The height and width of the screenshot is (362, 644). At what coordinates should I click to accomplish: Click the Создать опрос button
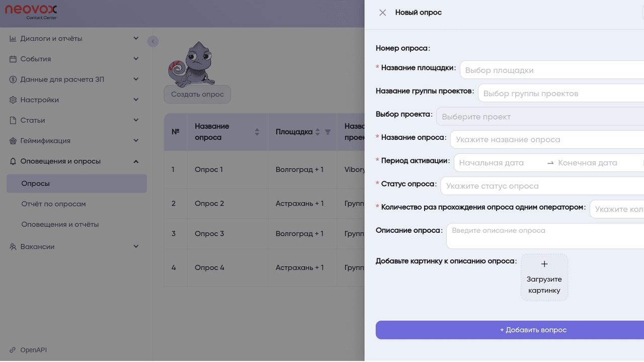pos(197,95)
